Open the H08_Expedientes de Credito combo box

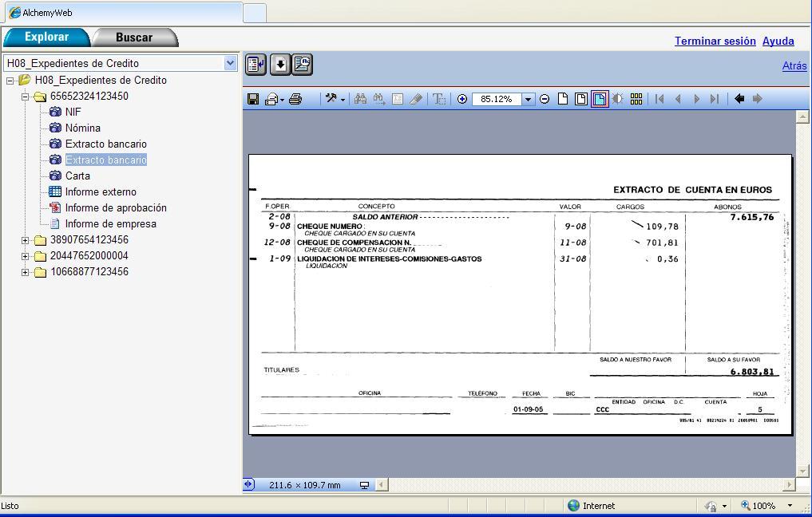230,63
